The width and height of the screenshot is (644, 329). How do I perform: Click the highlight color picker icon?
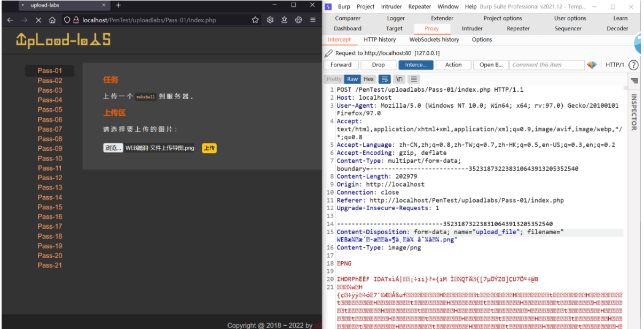[x=592, y=65]
